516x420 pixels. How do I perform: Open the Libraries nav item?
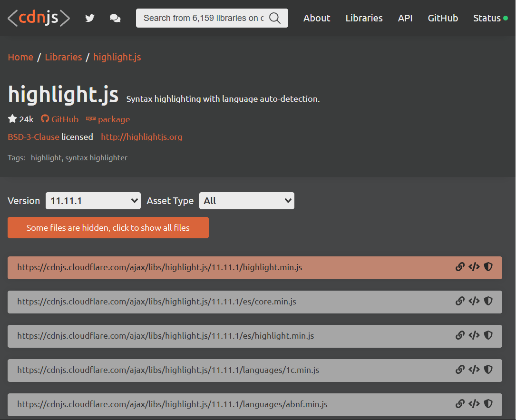click(364, 18)
